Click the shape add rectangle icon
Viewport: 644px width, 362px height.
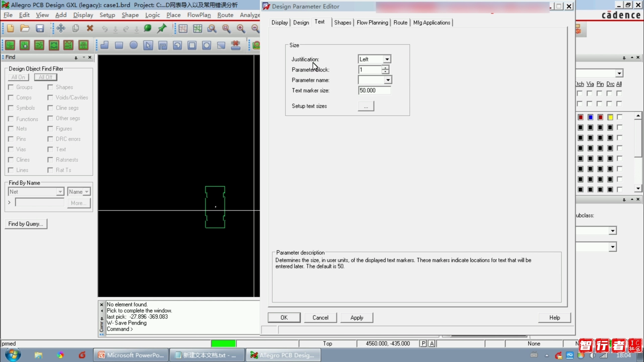coord(119,45)
